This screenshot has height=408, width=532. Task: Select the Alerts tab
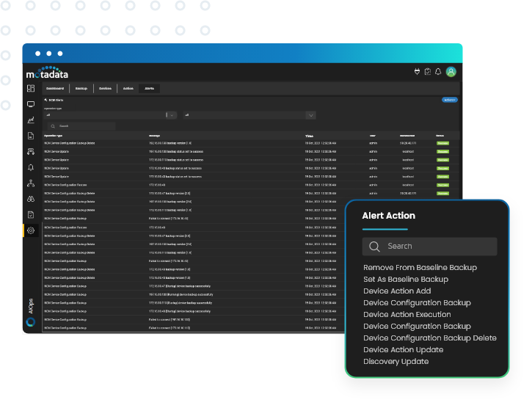click(149, 89)
